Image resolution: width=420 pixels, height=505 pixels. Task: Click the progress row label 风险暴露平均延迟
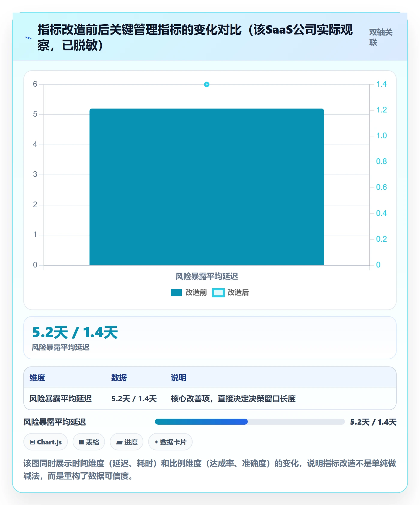[55, 422]
